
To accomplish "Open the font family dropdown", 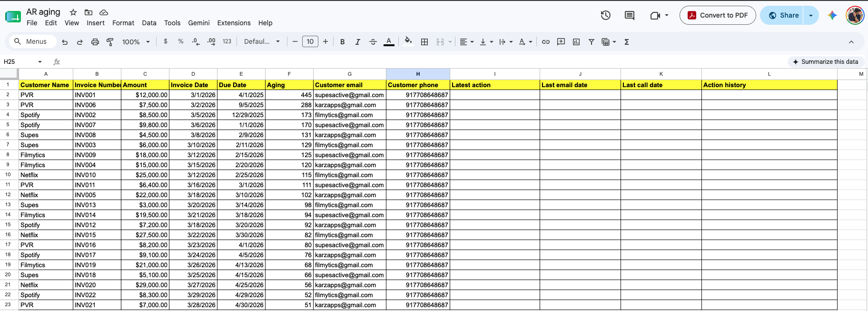I will 262,41.
